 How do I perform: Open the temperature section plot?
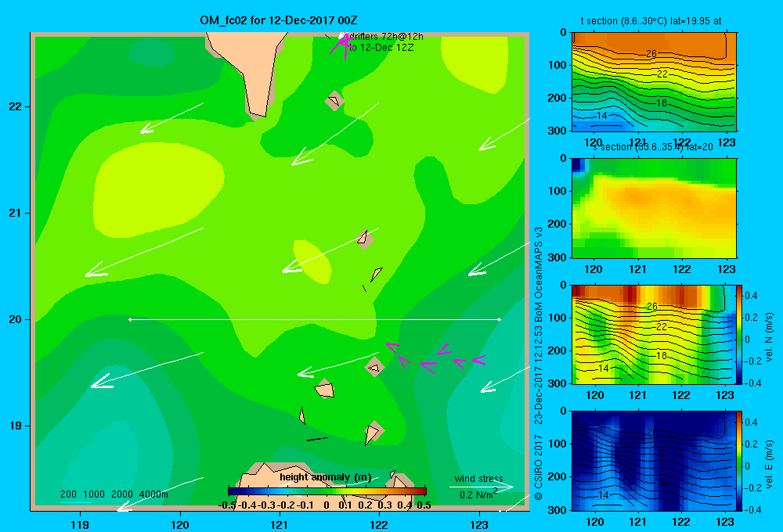654,82
